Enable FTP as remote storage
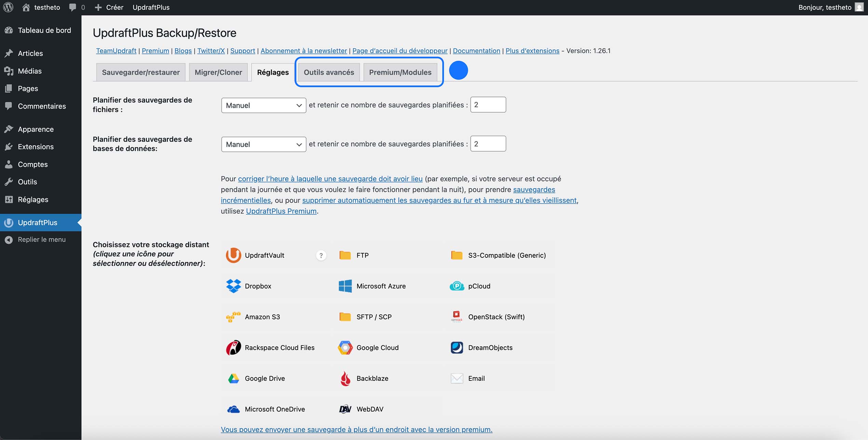The height and width of the screenshot is (440, 868). point(345,255)
